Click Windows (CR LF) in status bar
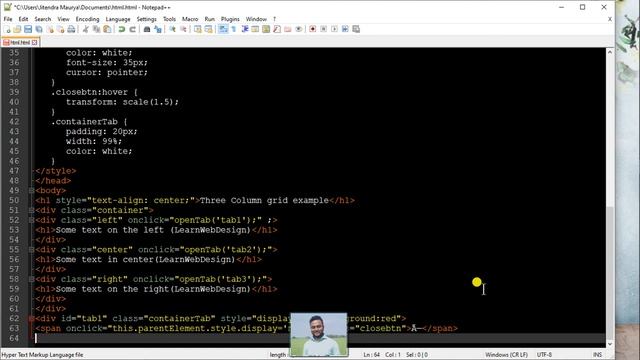 [506, 355]
